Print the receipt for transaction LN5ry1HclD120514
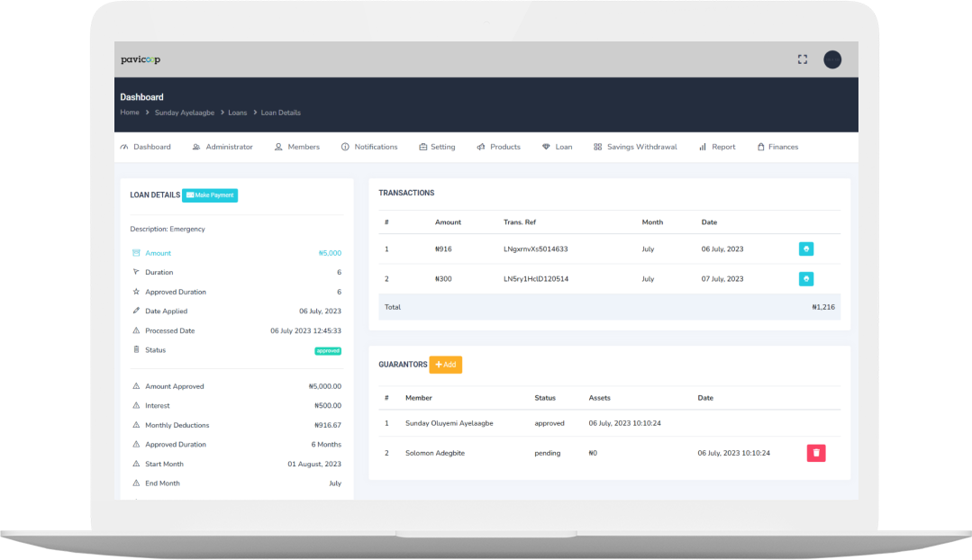 pos(805,278)
